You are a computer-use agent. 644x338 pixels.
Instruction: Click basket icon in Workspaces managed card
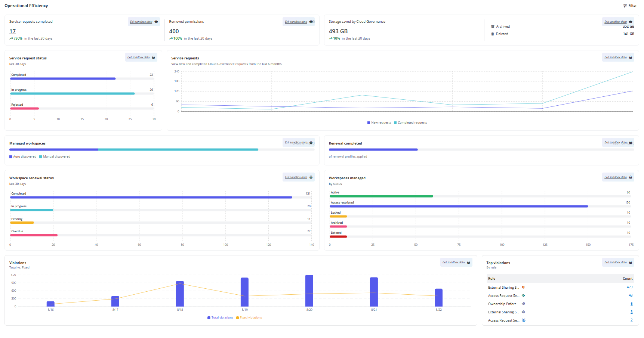(x=631, y=177)
